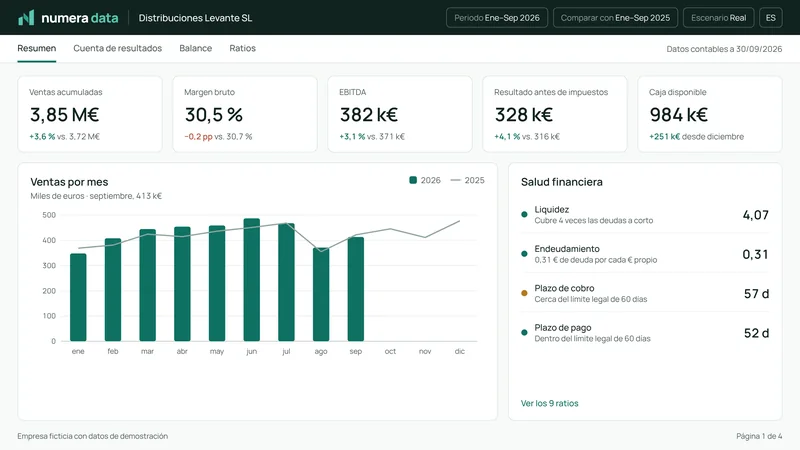Select the Ventas acumuladas card
800x450 pixels.
click(x=90, y=114)
